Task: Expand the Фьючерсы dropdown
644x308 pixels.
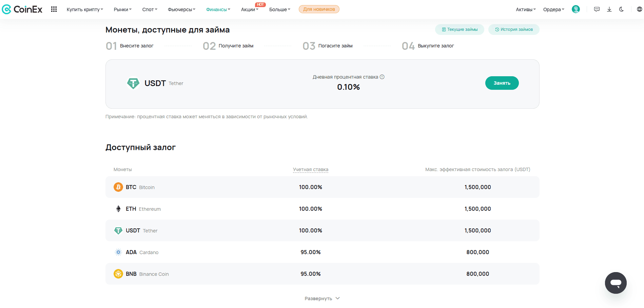Action: tap(182, 9)
